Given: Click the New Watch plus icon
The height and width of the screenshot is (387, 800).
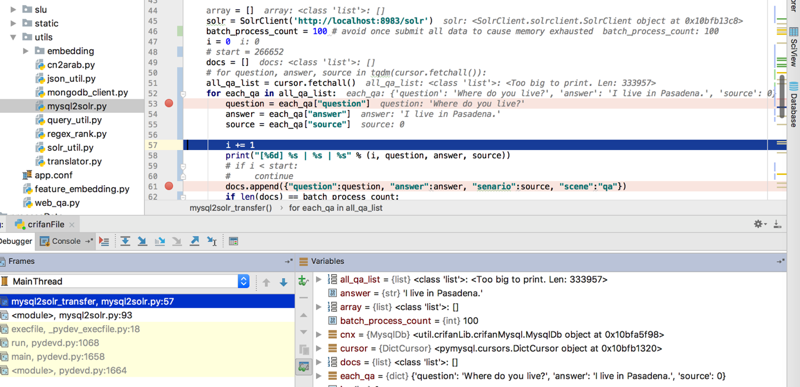Looking at the screenshot, I should (304, 280).
